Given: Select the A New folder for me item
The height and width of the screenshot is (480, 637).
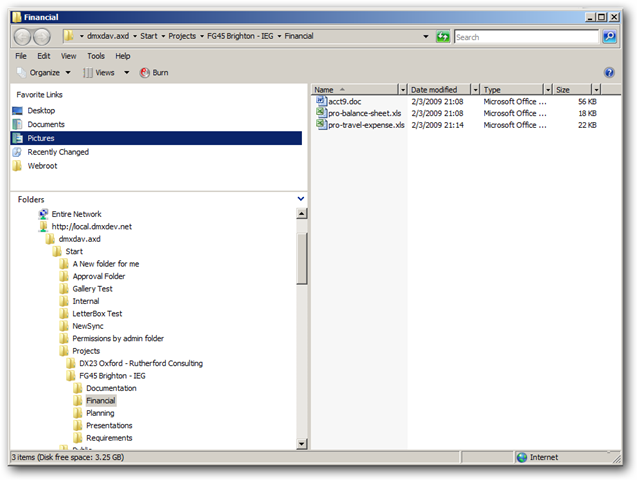Looking at the screenshot, I should 106,264.
